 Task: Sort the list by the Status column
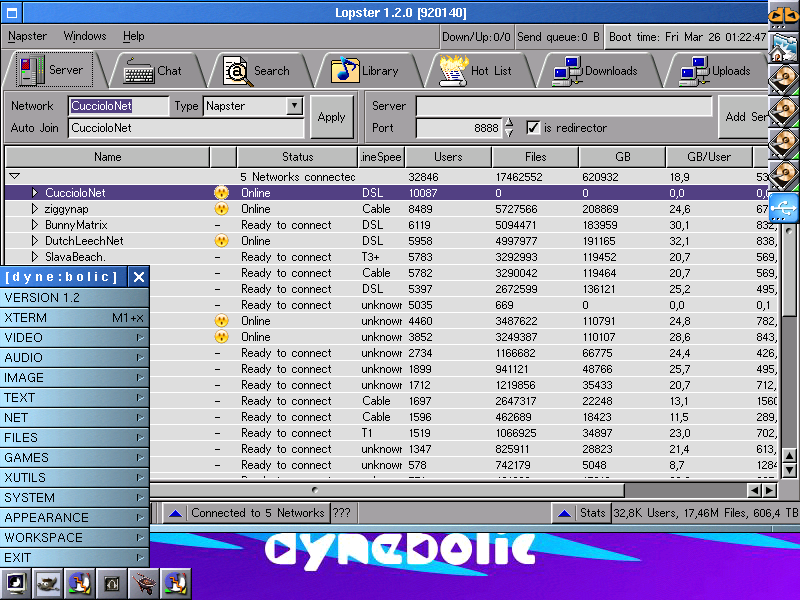[x=297, y=157]
